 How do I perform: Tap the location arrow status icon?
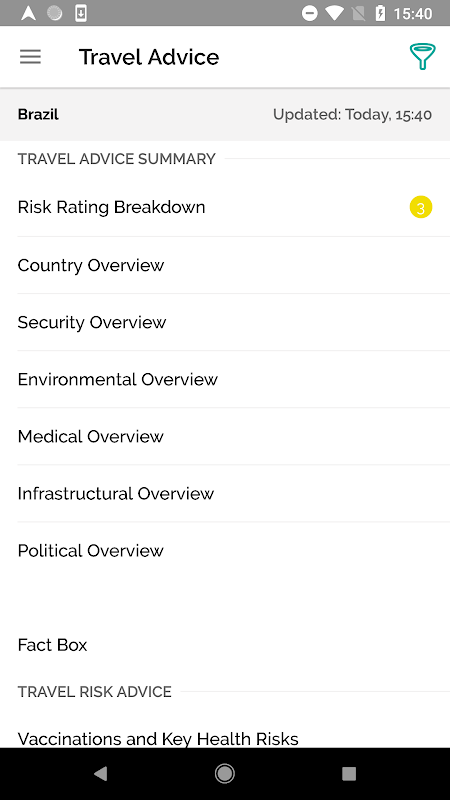[x=29, y=13]
